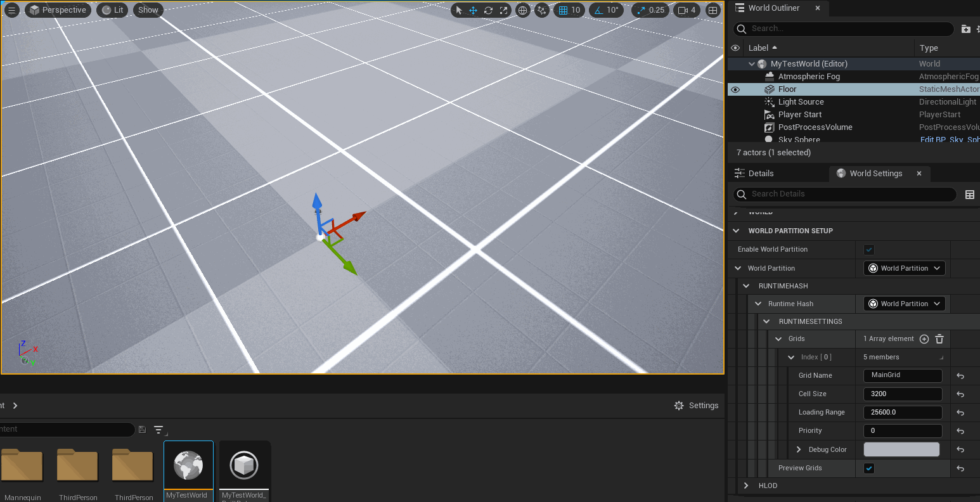Image resolution: width=980 pixels, height=502 pixels.
Task: Add an element to Grids array
Action: tap(924, 339)
